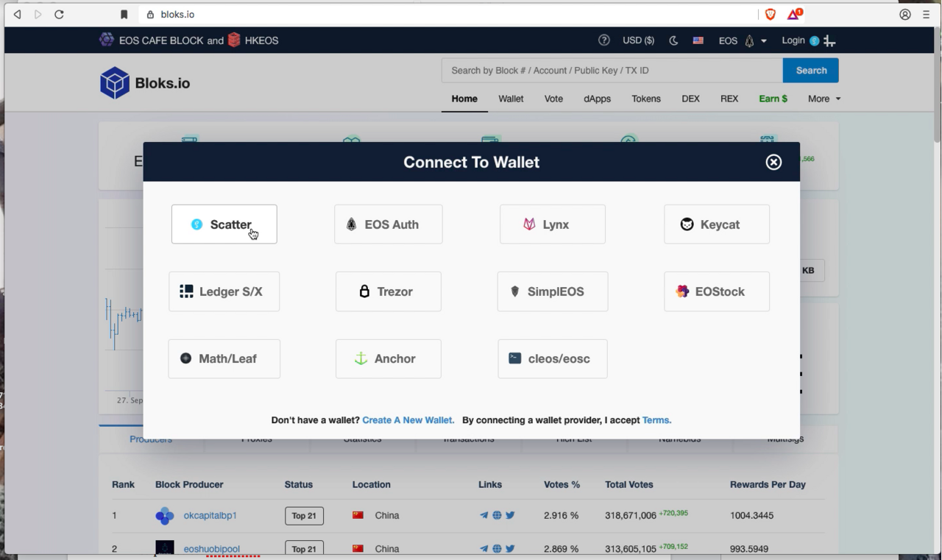The width and height of the screenshot is (942, 560).
Task: Connect with Ledger S/X
Action: 224,291
